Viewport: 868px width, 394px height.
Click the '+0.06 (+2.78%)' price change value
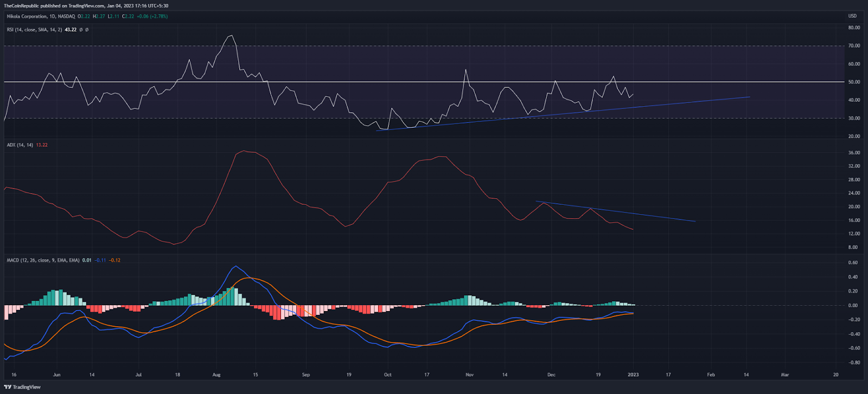[151, 16]
